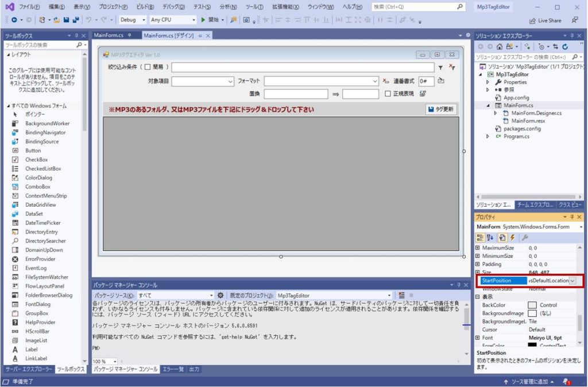Collapse the すべての Windows フォーム group
Image resolution: width=588 pixels, height=387 pixels.
click(8, 106)
